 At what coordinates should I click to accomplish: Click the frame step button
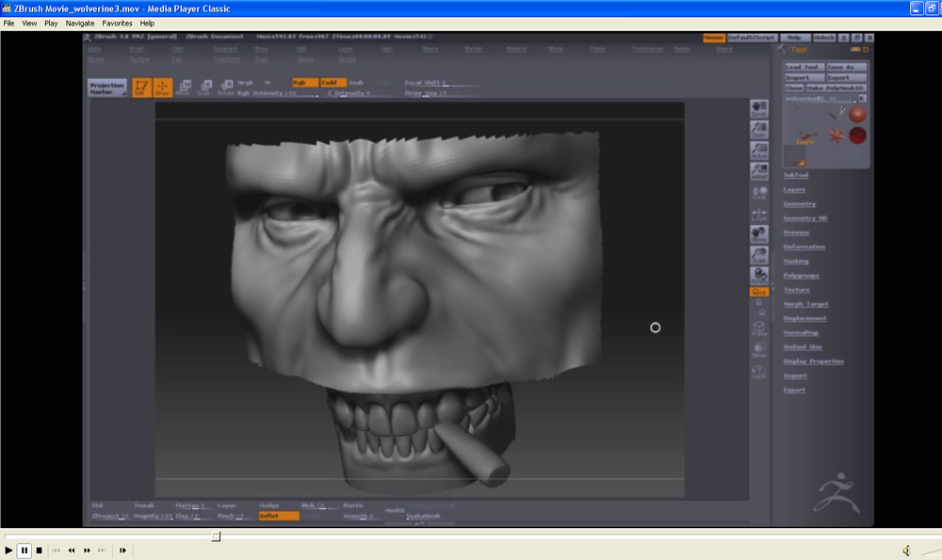tap(122, 550)
